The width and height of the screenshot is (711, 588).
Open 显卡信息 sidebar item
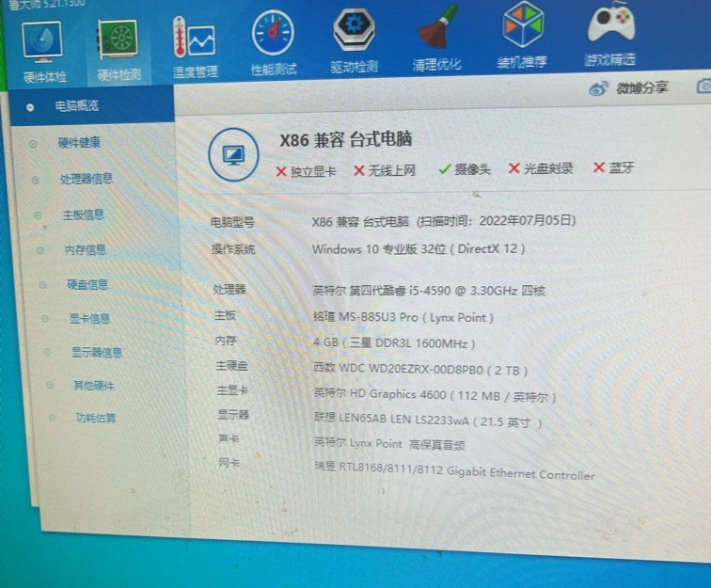89,319
